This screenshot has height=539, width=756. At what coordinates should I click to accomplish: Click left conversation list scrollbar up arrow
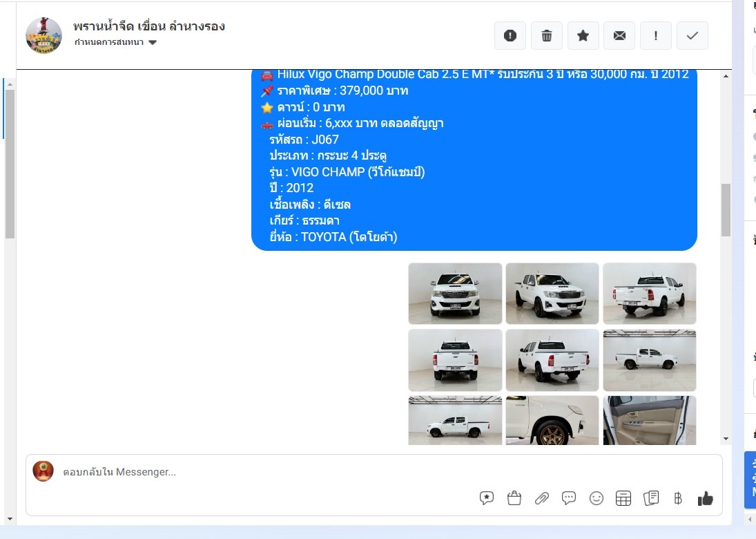pos(10,84)
